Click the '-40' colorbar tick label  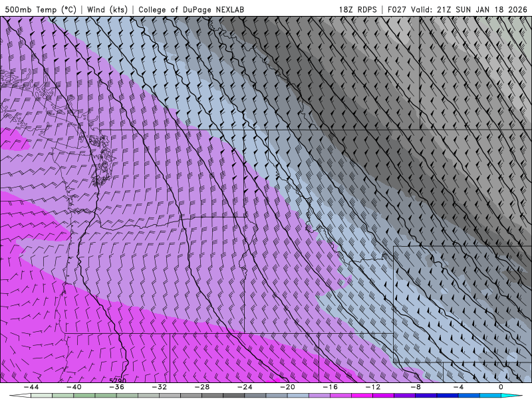tap(74, 387)
